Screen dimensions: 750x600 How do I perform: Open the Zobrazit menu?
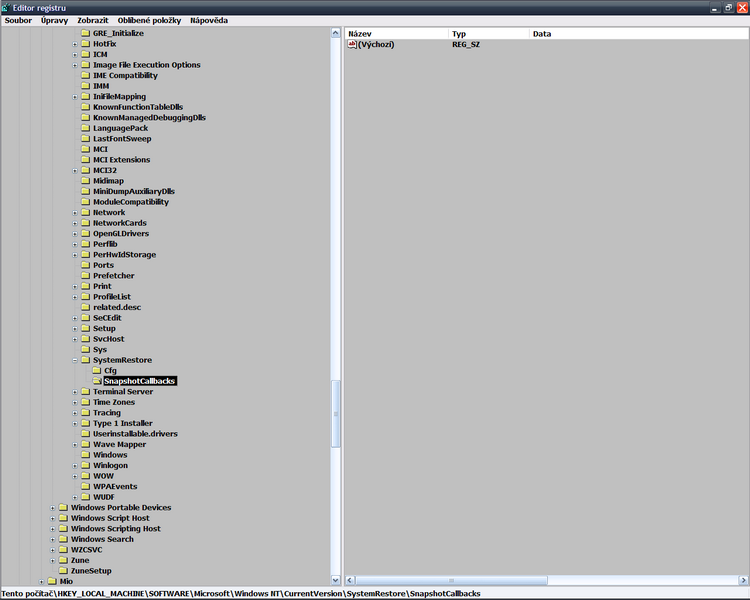click(93, 21)
